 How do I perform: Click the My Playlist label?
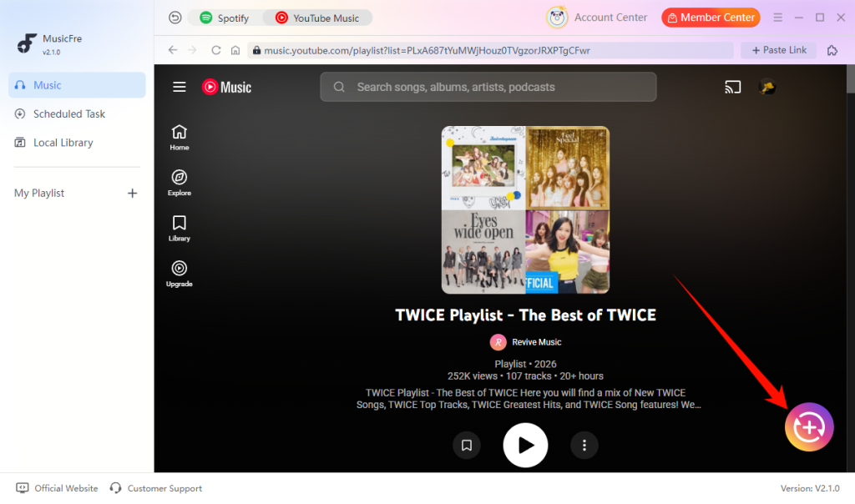pos(39,194)
